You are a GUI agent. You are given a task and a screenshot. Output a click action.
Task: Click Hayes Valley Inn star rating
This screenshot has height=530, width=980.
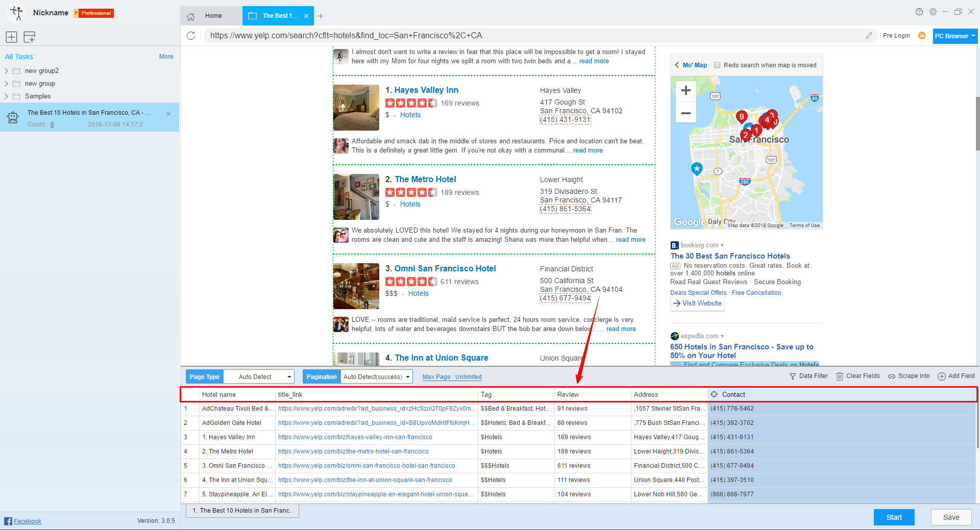coord(411,103)
